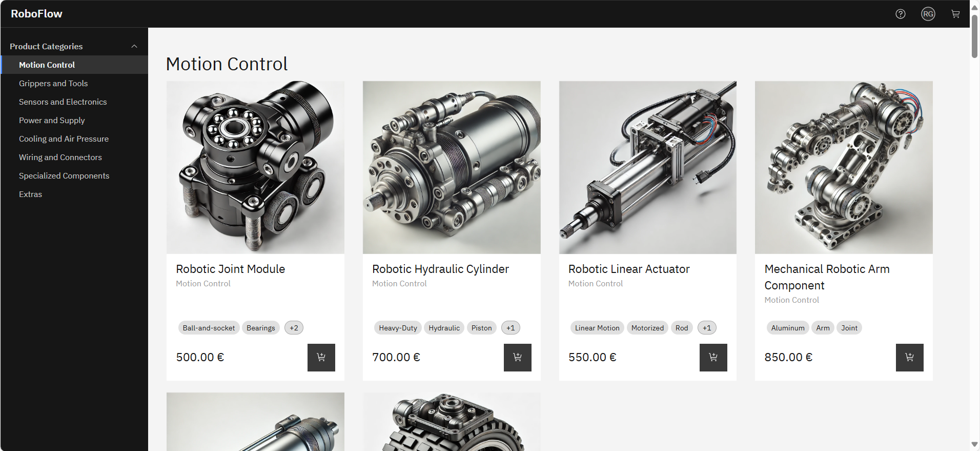Click the Motorized tag
Viewport: 980px width, 451px height.
[647, 328]
